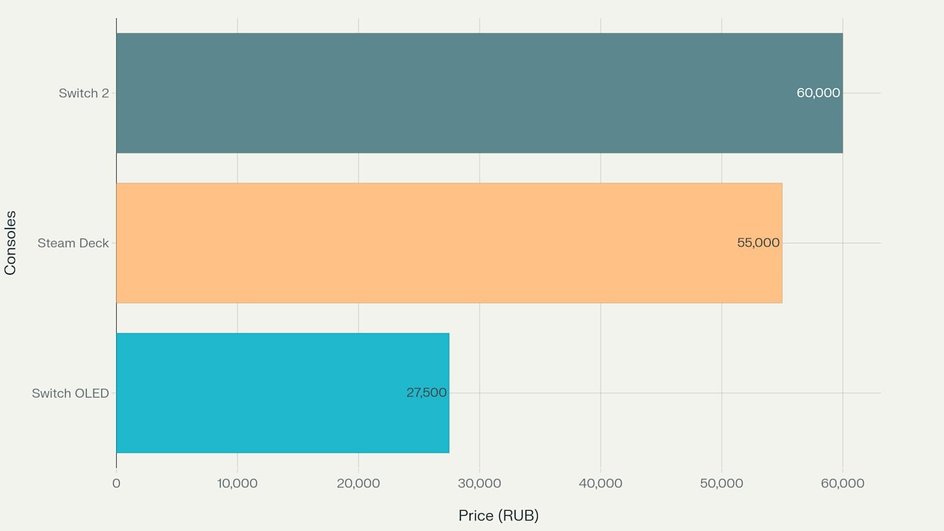
Task: Click the 40,000 tick label
Action: (600, 483)
